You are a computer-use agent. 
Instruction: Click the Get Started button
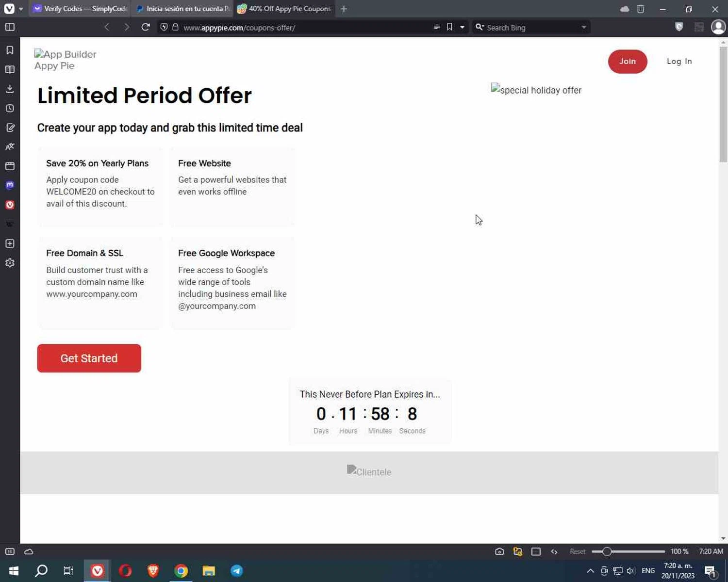pyautogui.click(x=89, y=358)
